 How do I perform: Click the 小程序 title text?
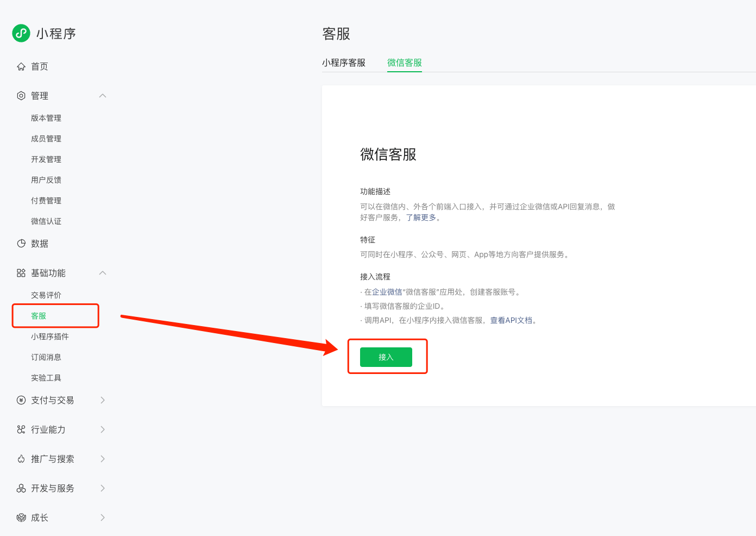[56, 34]
